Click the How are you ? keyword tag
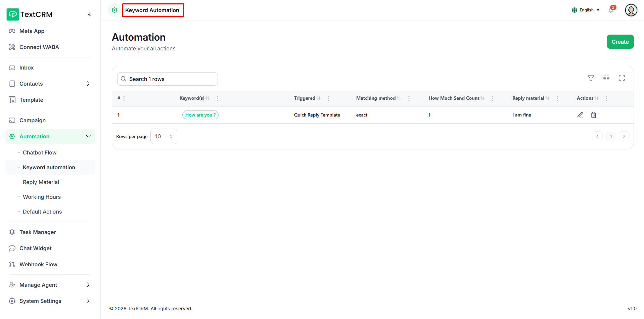The width and height of the screenshot is (644, 319). point(200,115)
